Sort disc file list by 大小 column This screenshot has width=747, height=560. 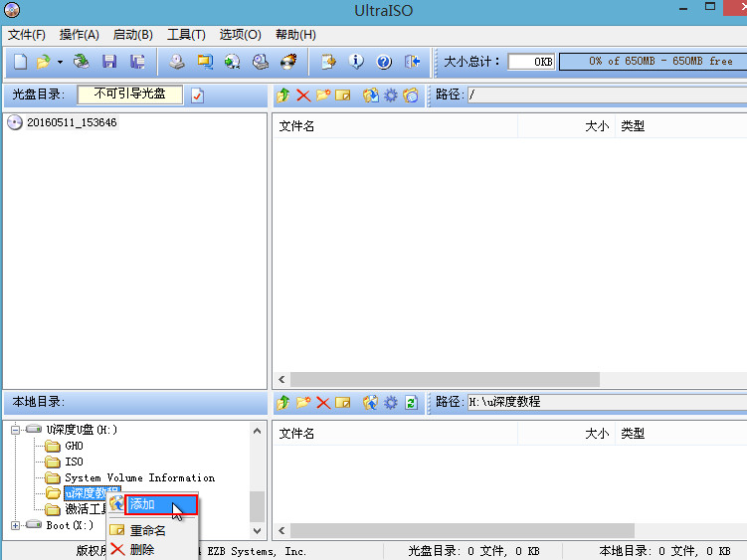(566, 126)
